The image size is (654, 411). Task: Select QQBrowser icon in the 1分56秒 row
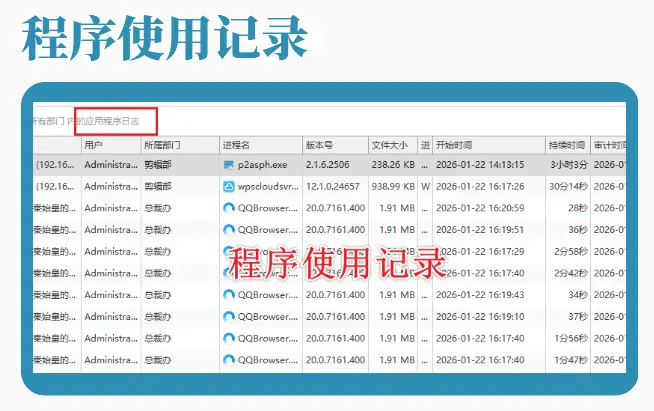pyautogui.click(x=229, y=338)
